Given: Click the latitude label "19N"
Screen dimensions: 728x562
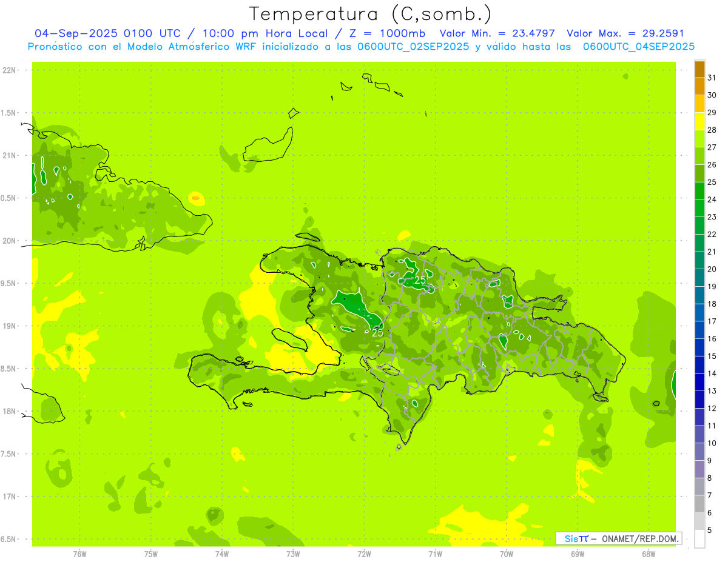Looking at the screenshot, I should coord(9,326).
